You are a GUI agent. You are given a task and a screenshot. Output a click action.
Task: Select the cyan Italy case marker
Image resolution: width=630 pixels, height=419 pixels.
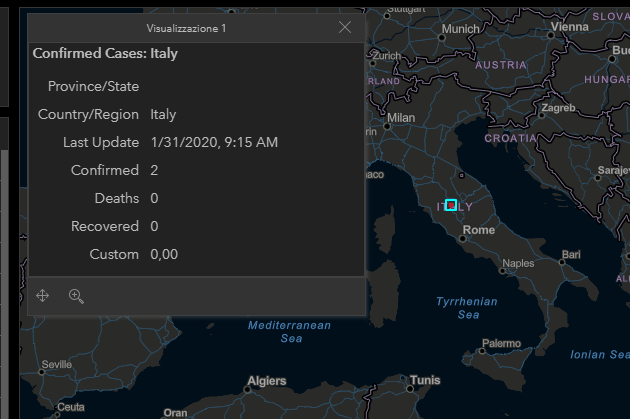point(451,205)
